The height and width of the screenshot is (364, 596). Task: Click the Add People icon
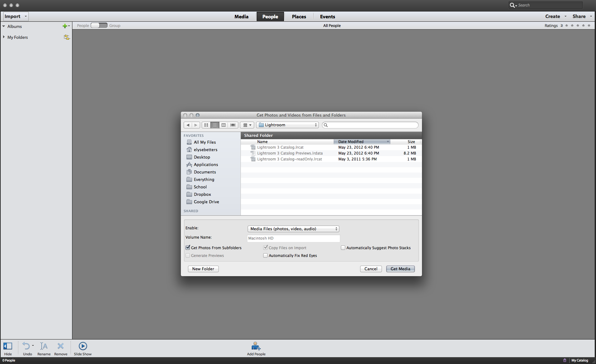256,346
